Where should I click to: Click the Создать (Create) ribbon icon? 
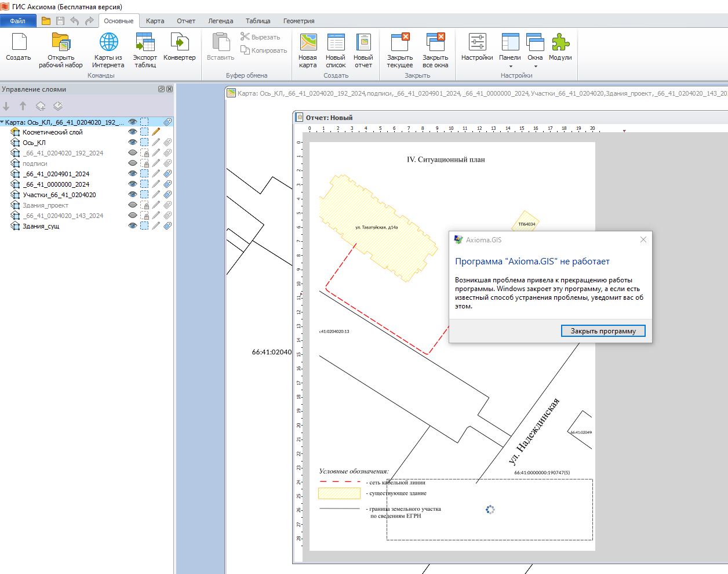19,46
